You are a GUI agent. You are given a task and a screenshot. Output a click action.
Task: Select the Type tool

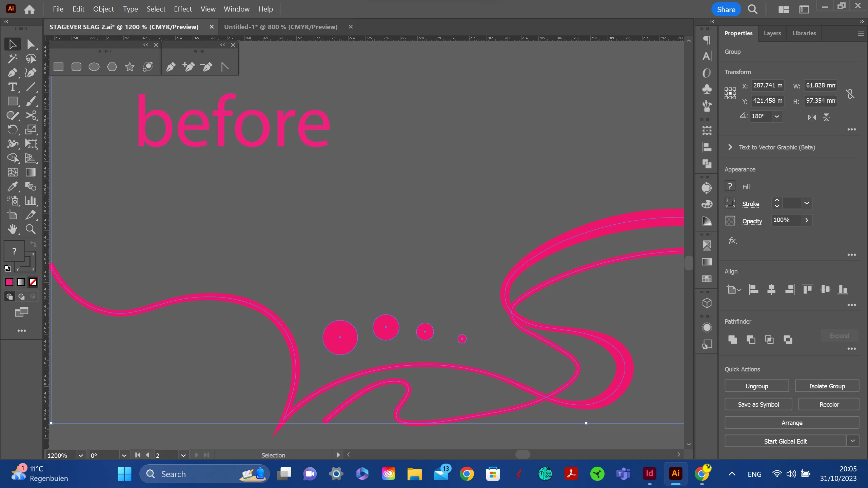(13, 87)
